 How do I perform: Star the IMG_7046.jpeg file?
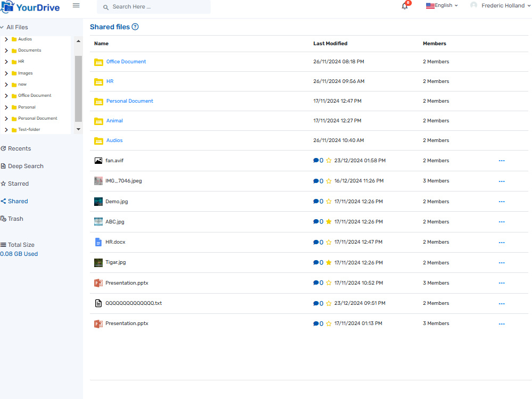pyautogui.click(x=328, y=181)
